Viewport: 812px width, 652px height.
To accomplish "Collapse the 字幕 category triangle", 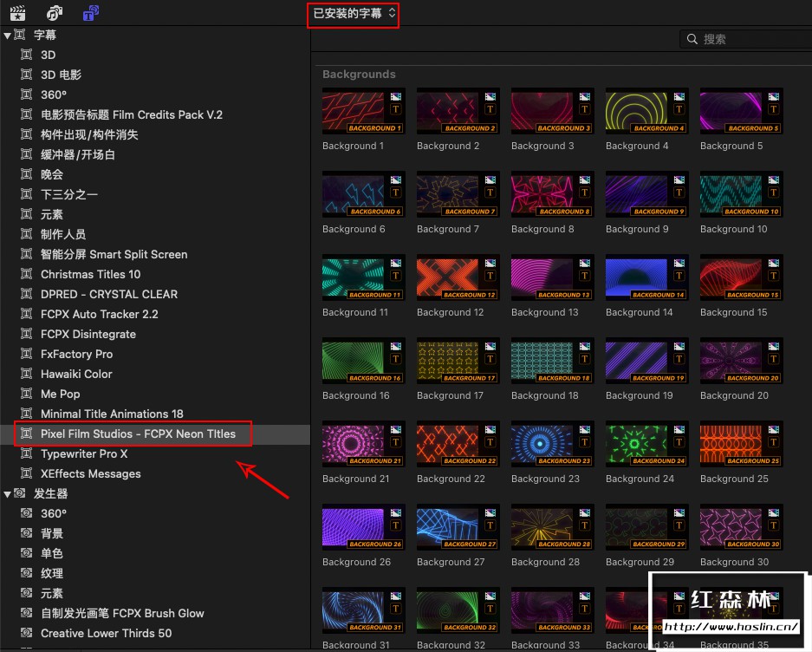I will 7,36.
